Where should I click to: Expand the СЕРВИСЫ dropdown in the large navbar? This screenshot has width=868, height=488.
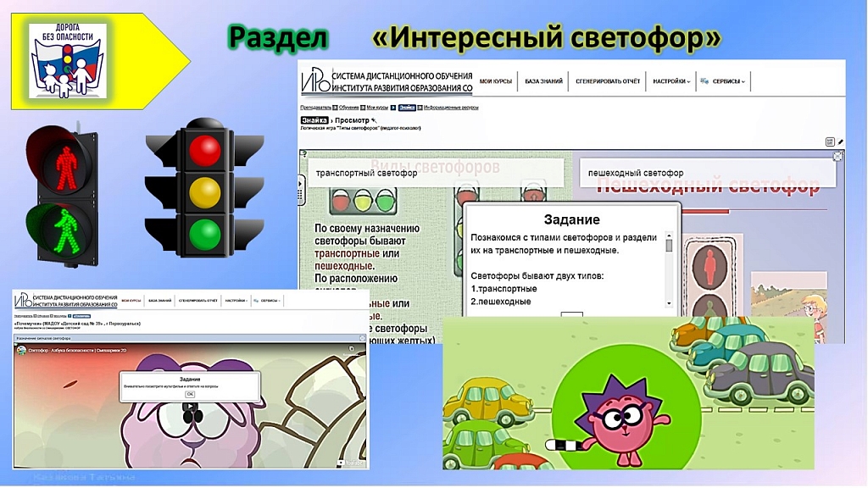tap(724, 81)
